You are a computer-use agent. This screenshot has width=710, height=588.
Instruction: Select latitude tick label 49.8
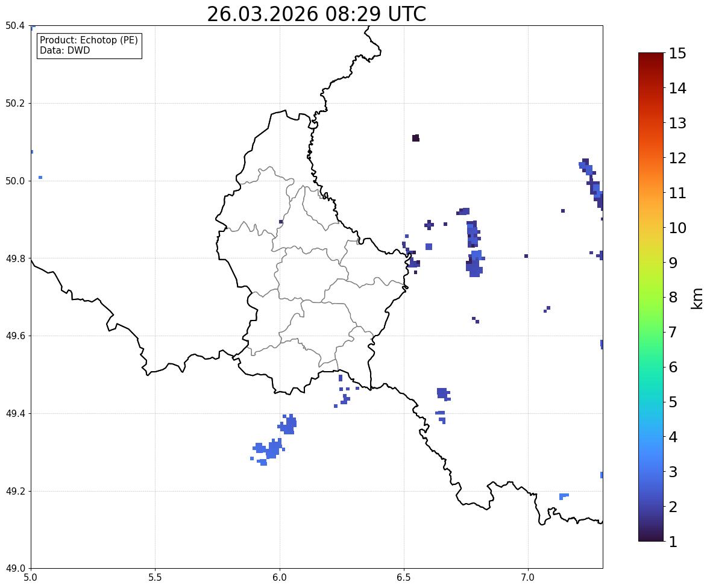pyautogui.click(x=15, y=258)
